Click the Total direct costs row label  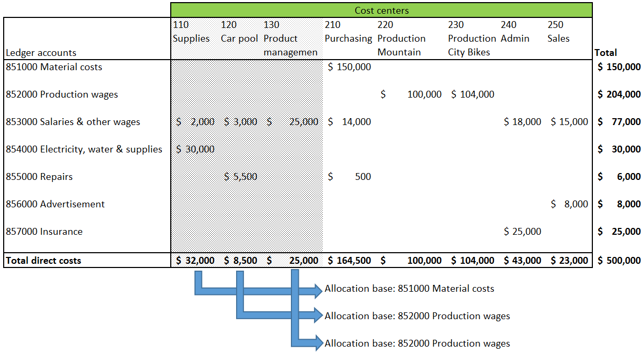(x=44, y=260)
